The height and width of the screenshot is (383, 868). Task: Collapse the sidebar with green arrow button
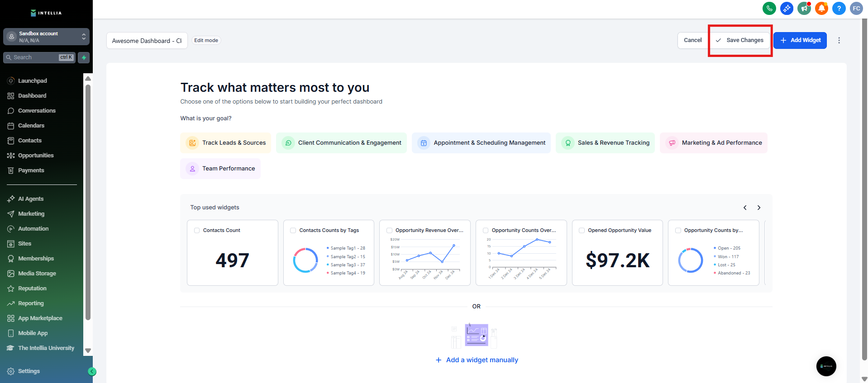(92, 372)
